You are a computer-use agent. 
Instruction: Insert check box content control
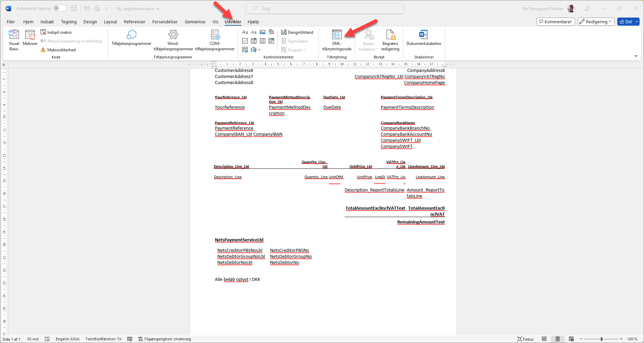pos(245,41)
